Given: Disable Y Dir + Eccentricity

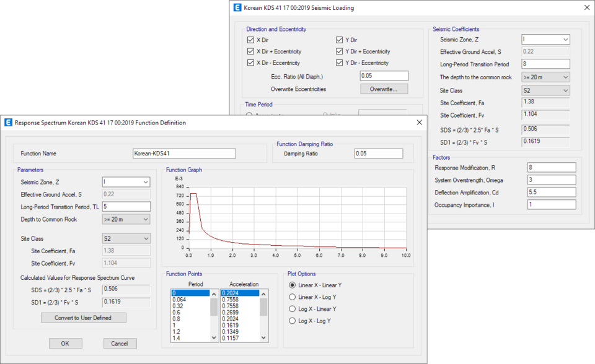Looking at the screenshot, I should tap(340, 51).
